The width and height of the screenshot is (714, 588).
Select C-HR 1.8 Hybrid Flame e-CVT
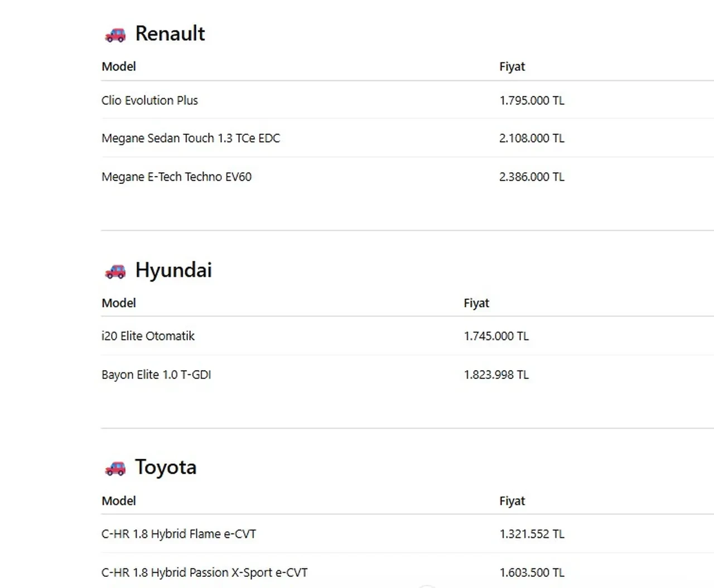[x=178, y=534]
